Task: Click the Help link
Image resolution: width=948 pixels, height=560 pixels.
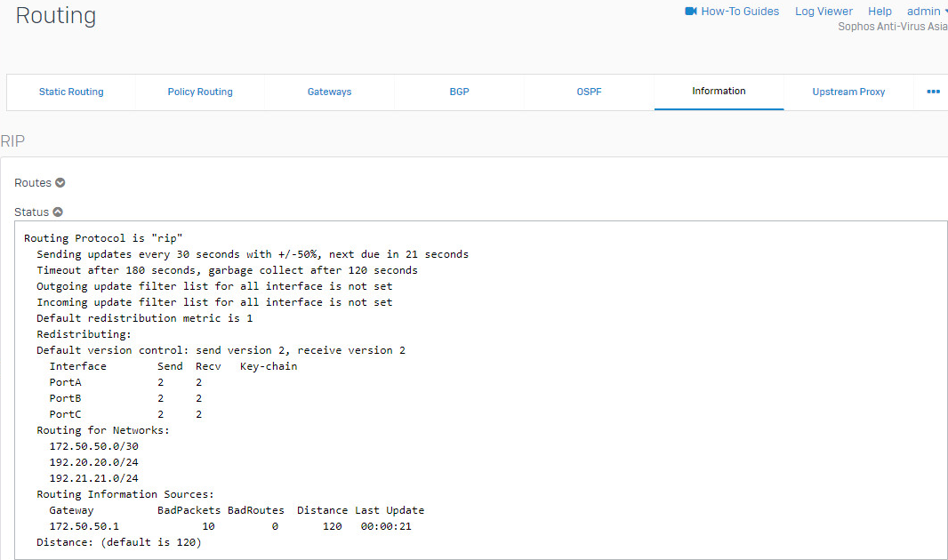Action: click(880, 11)
